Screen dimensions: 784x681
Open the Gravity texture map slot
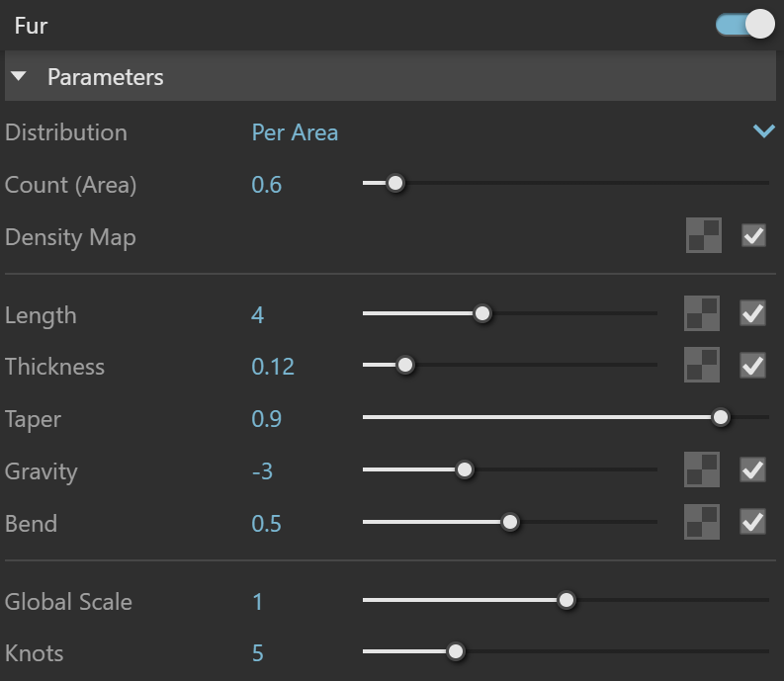click(x=702, y=469)
